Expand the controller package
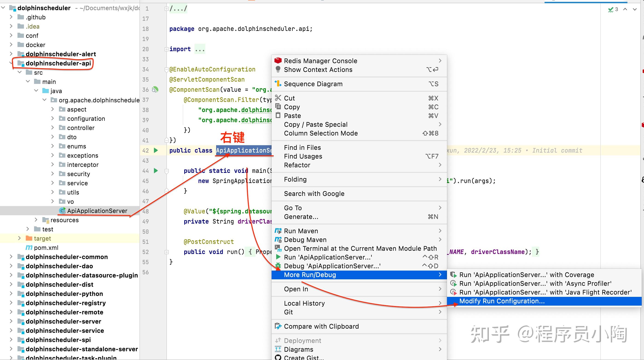Screen dimensions: 644x360 pyautogui.click(x=52, y=127)
